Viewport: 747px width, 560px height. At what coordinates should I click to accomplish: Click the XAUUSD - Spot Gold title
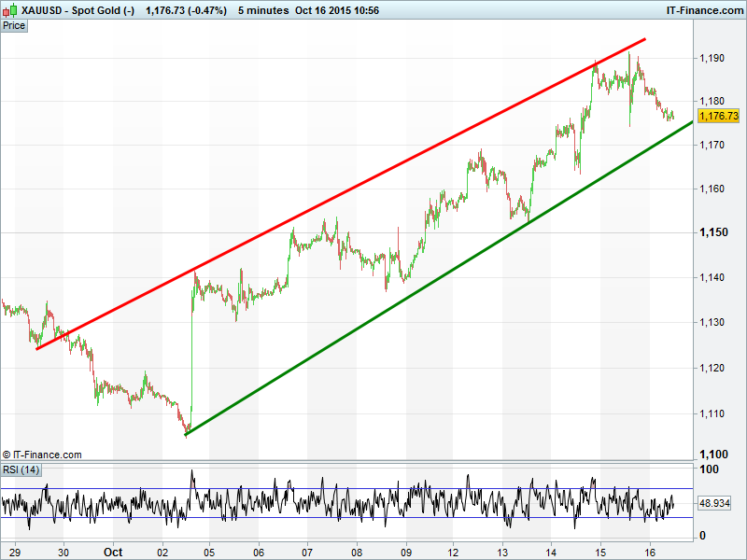[x=78, y=10]
